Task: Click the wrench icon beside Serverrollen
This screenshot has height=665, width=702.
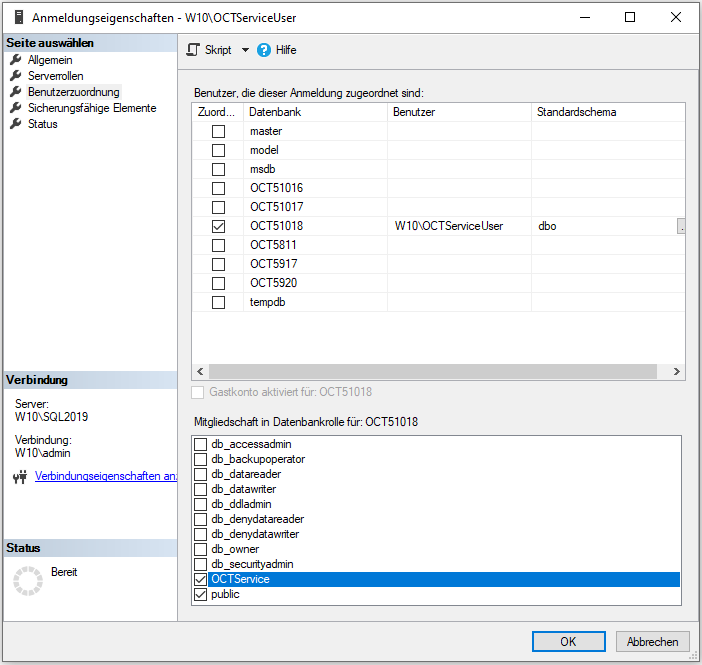Action: [16, 76]
